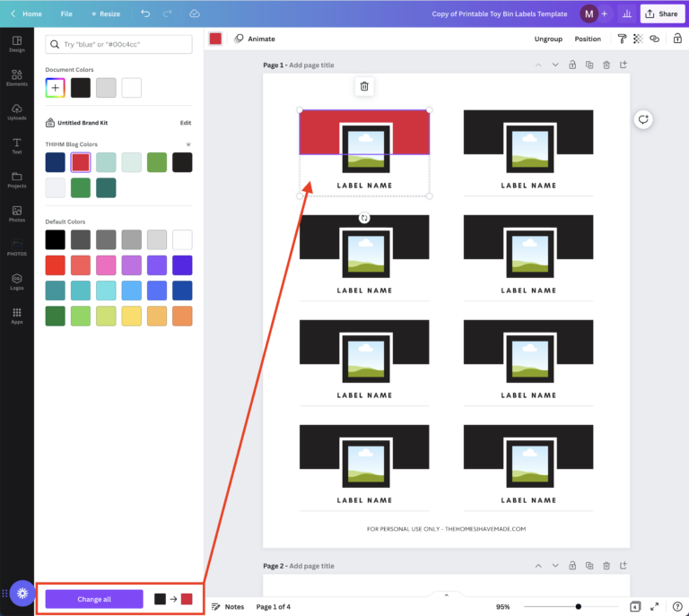This screenshot has height=616, width=689.
Task: Open the File menu
Action: [x=66, y=13]
